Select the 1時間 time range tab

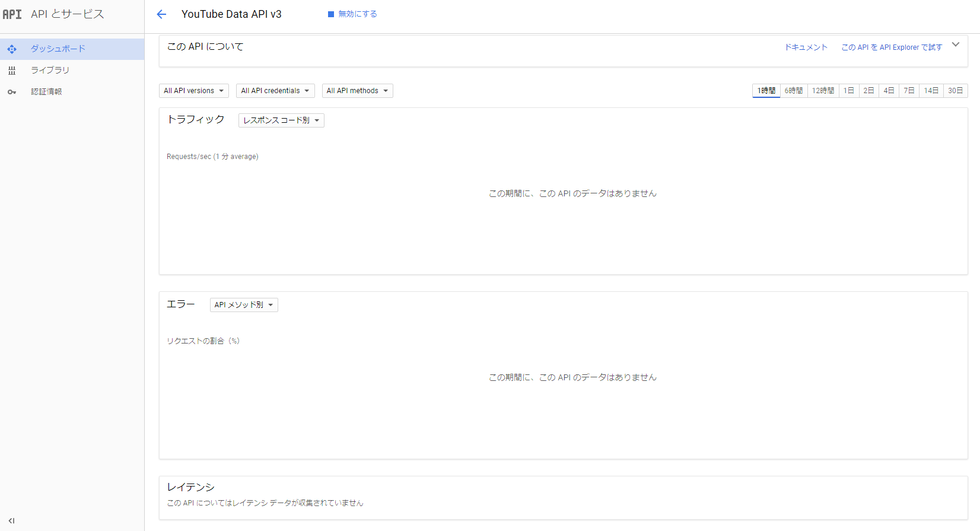[766, 91]
